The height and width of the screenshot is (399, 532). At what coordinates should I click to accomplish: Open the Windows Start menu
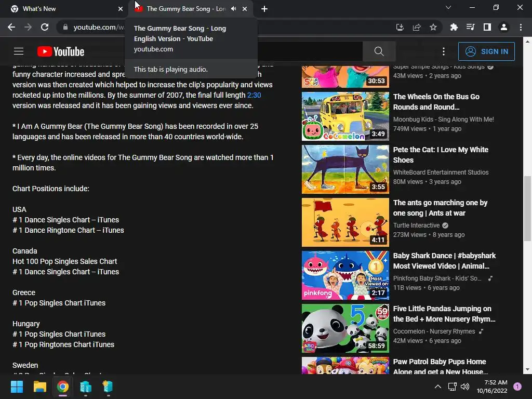point(17,387)
